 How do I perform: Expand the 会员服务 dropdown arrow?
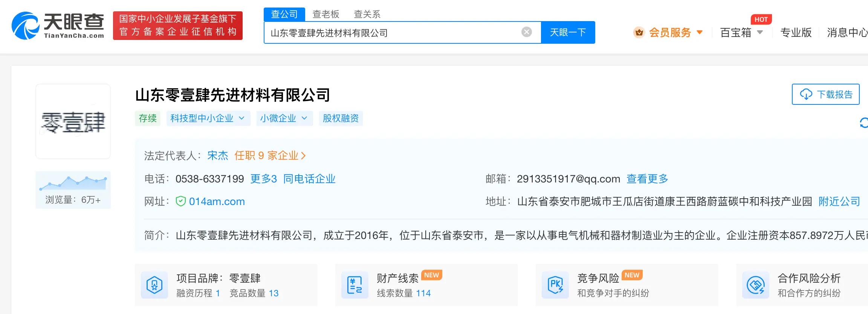tap(700, 32)
